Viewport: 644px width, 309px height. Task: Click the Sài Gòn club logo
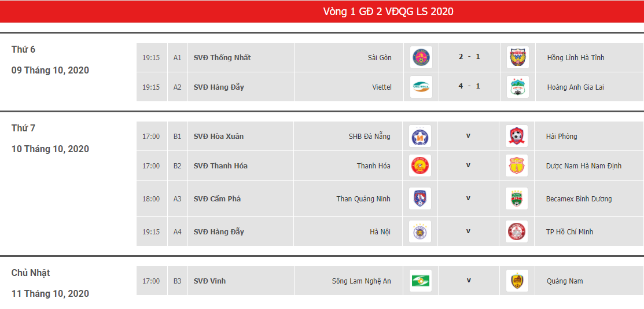tap(421, 57)
